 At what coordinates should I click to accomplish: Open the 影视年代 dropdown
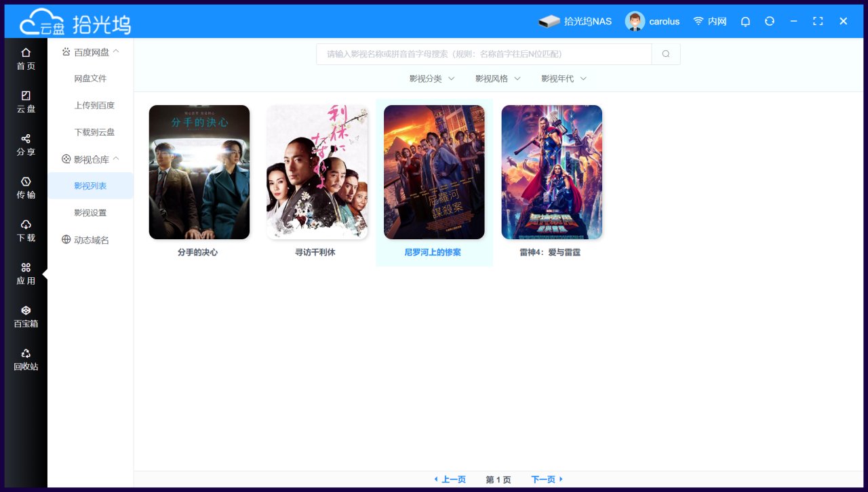click(x=564, y=79)
